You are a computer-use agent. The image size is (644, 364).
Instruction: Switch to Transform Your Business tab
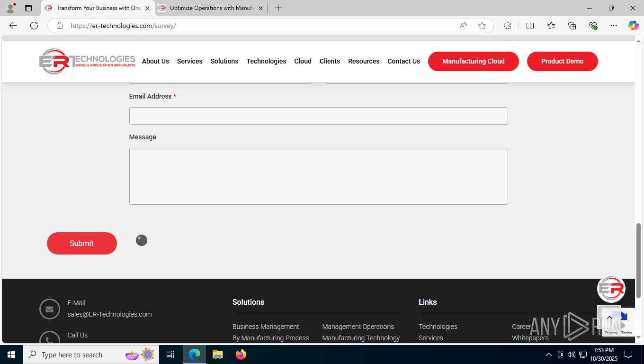click(x=98, y=8)
